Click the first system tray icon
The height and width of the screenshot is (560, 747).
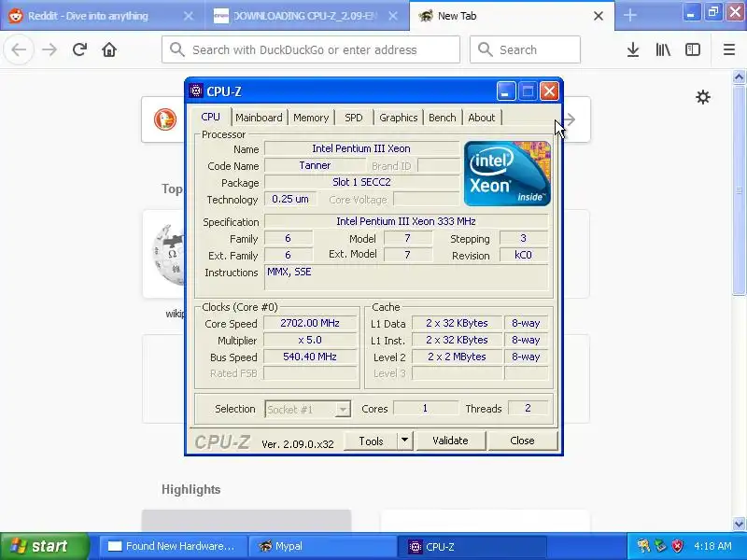tap(643, 546)
